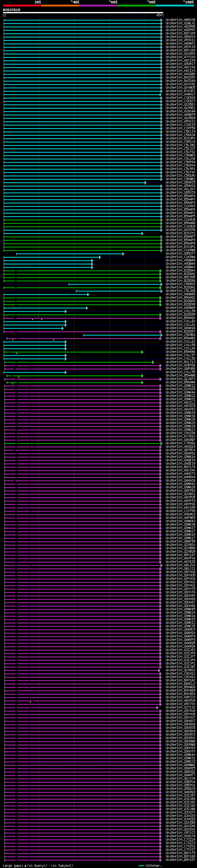Open the UniRef100_A9QN49 hit label

click(180, 260)
